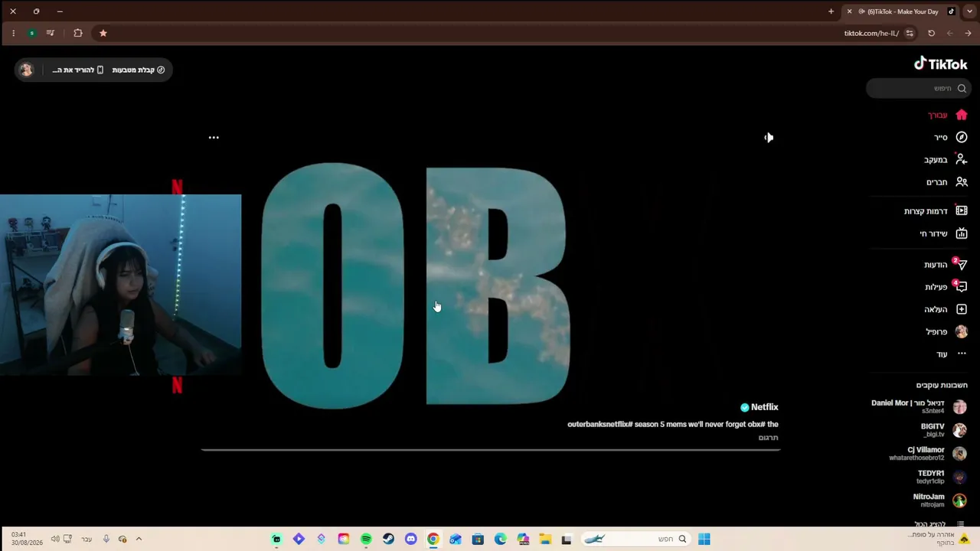Click the translate (תרגום) caption link
The height and width of the screenshot is (551, 980).
(x=768, y=438)
